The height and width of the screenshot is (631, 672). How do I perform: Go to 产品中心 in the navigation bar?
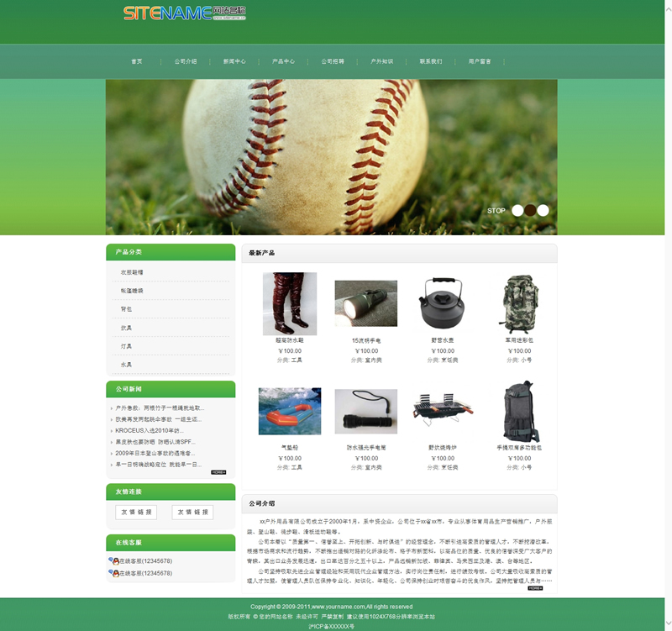click(x=283, y=61)
